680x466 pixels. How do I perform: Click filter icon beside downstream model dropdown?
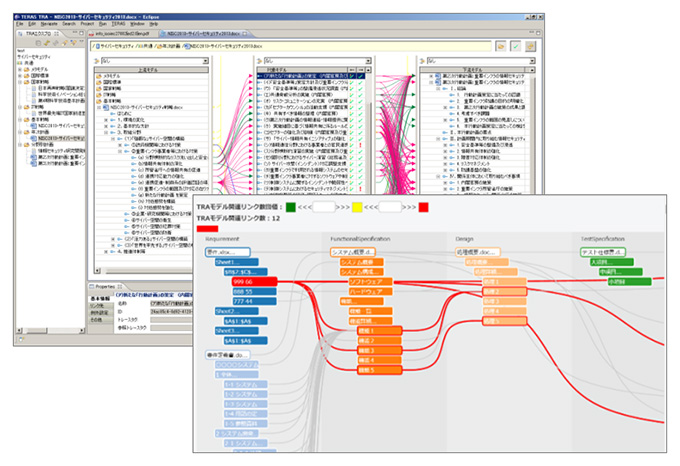422,61
